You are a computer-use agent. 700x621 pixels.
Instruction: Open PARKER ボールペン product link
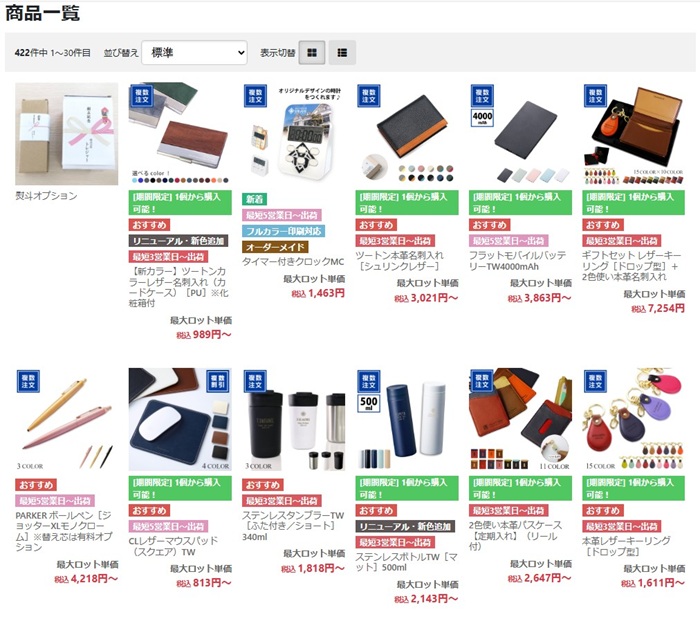tap(64, 531)
